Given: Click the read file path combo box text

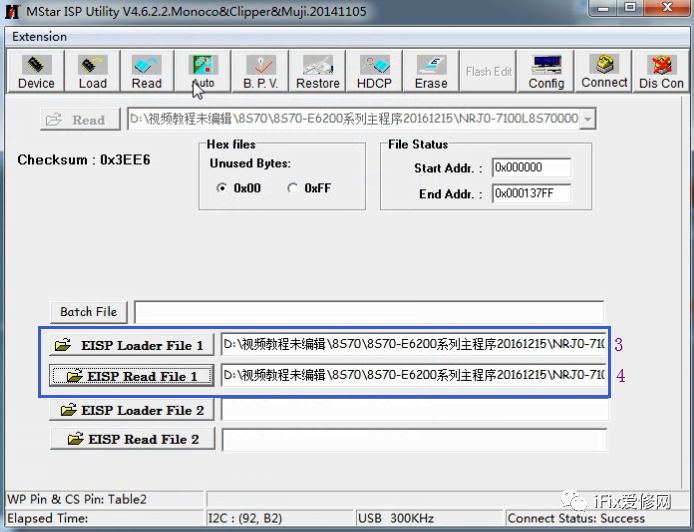Looking at the screenshot, I should tap(354, 119).
